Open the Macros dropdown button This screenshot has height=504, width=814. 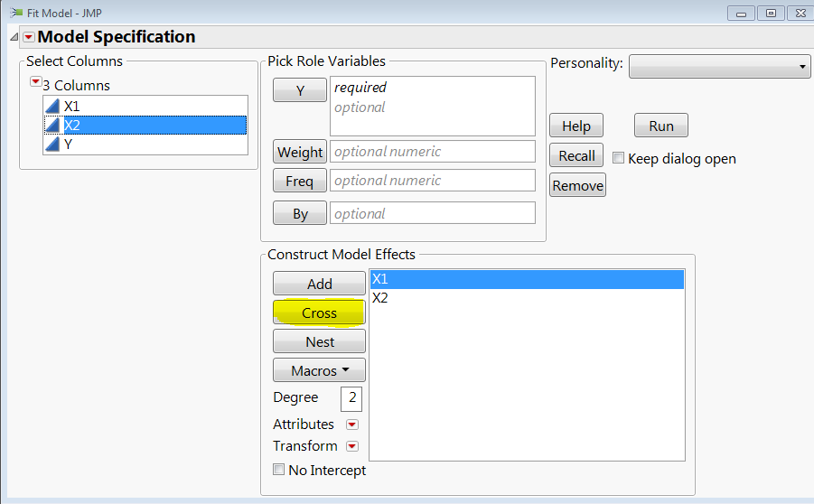319,370
